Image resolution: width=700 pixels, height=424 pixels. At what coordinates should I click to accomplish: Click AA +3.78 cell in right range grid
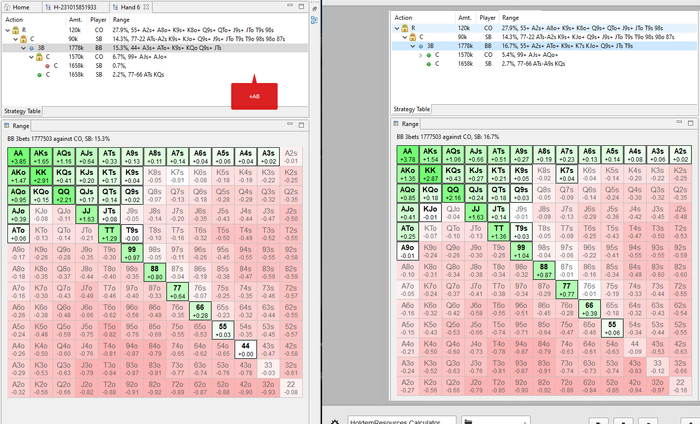tap(408, 154)
